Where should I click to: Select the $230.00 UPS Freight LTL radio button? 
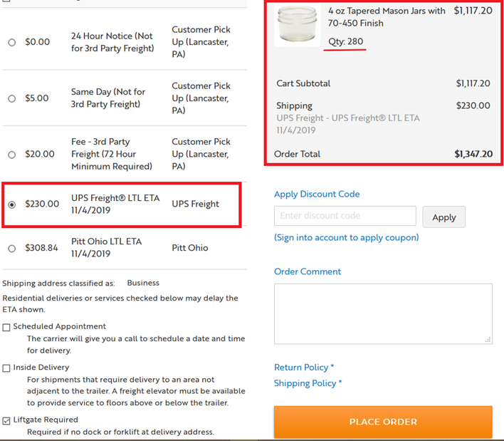[12, 204]
